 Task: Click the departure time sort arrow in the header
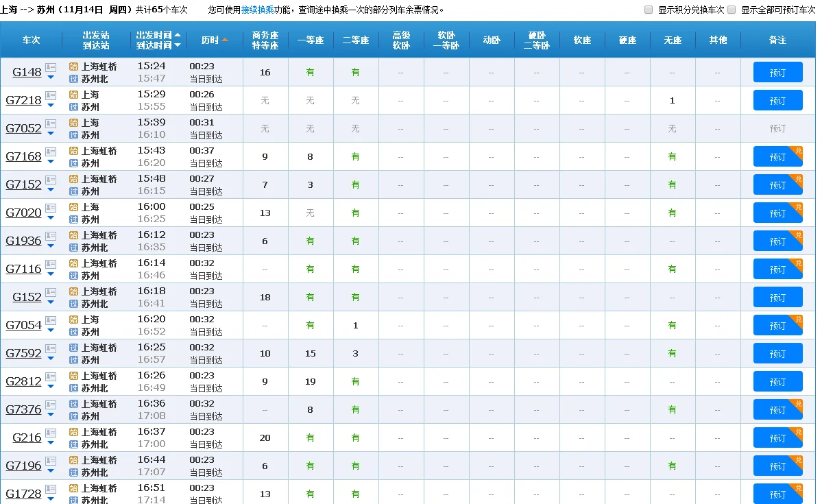178,35
